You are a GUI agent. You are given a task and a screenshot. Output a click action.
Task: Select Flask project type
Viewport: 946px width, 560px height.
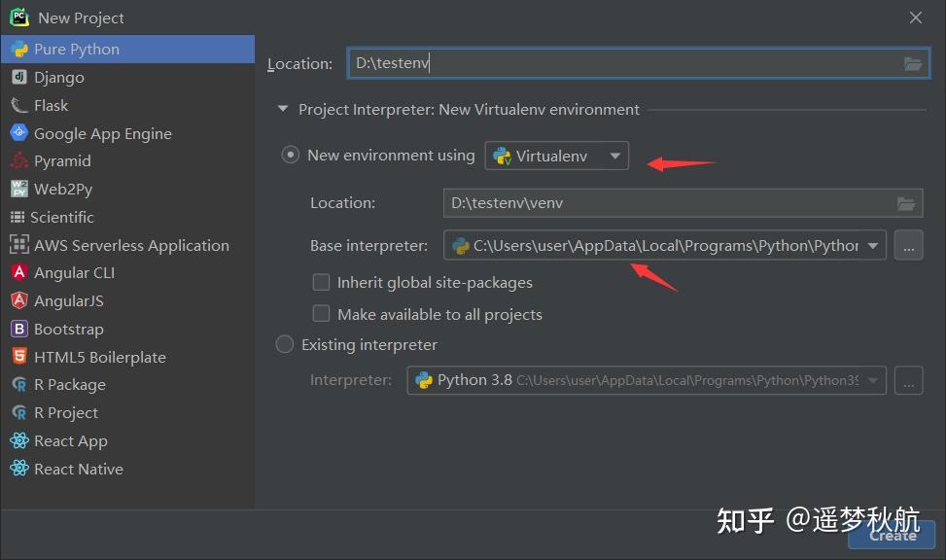(127, 105)
